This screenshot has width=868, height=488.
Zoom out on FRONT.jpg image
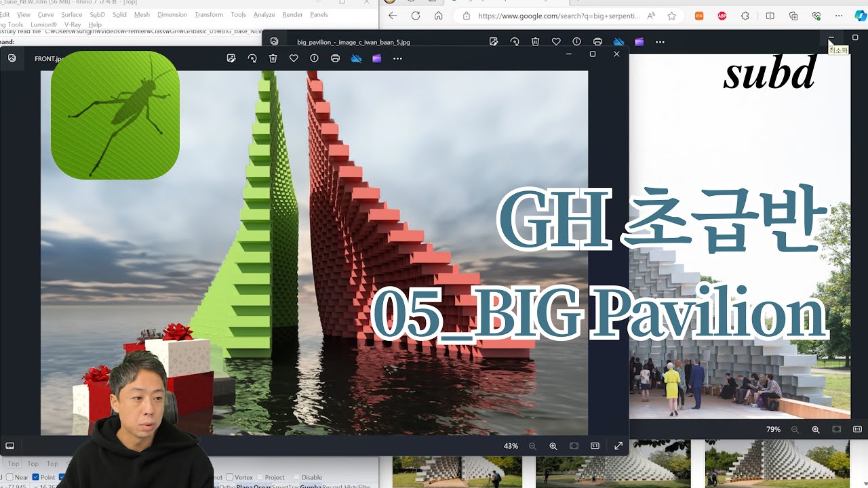[532, 446]
